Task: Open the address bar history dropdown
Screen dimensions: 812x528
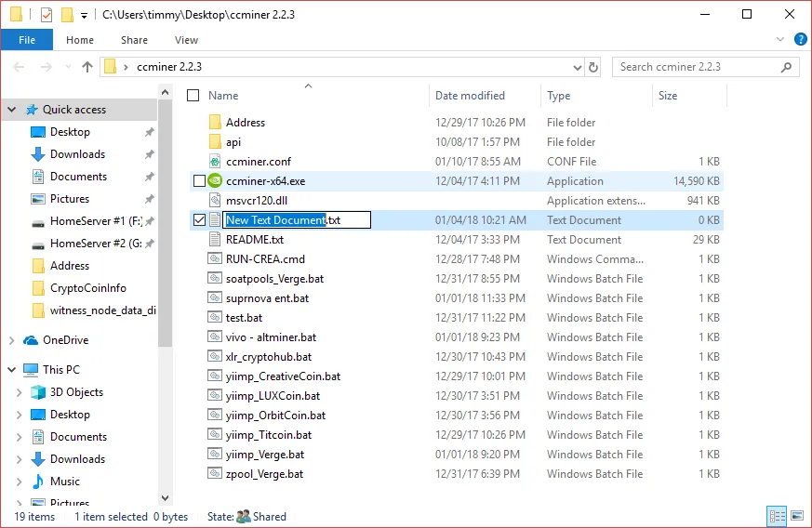Action: click(578, 67)
